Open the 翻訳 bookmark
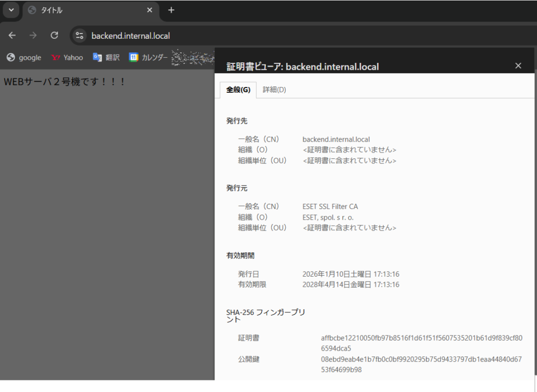Viewport: 537px width, 392px height. pyautogui.click(x=106, y=58)
